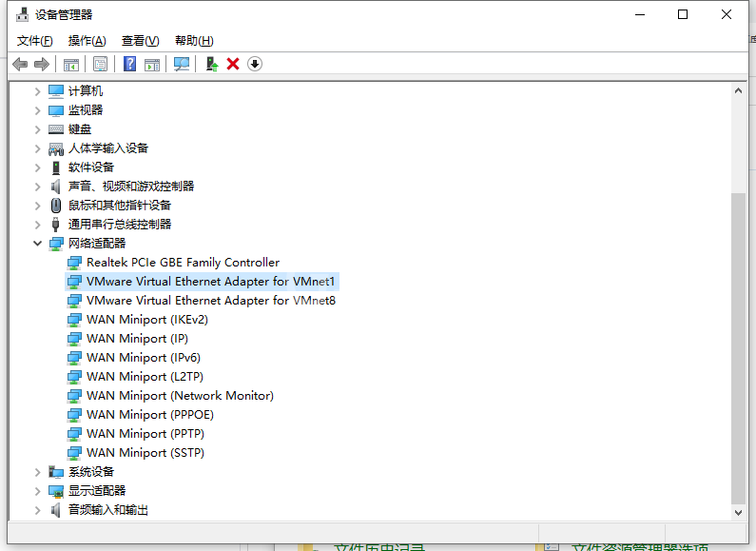Click the USB icon beside 通用串行总线控制器

(56, 225)
